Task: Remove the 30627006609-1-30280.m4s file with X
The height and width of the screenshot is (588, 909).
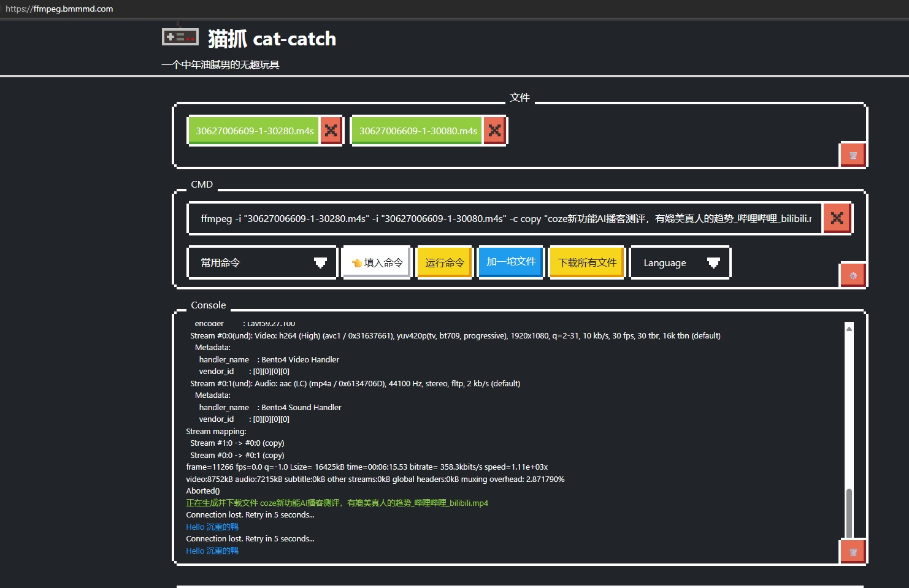Action: tap(331, 131)
